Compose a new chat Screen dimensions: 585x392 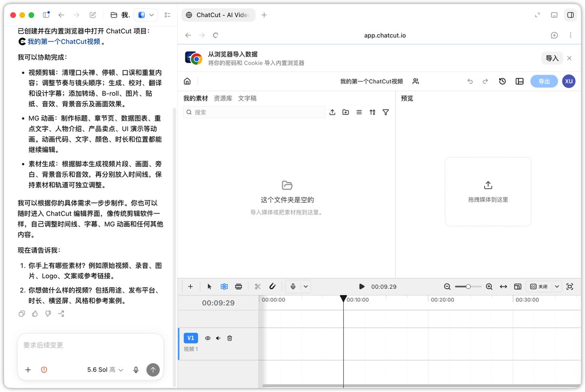[x=93, y=15]
